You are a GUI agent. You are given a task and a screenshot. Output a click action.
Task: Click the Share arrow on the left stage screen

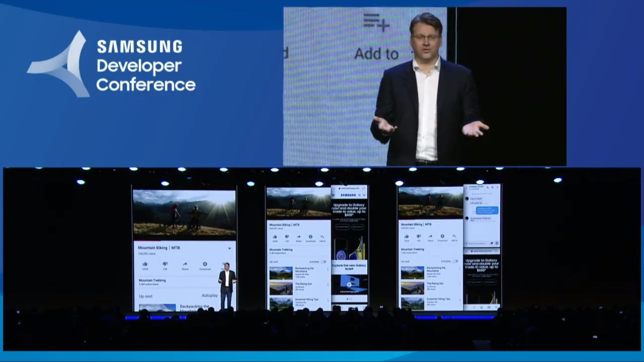click(185, 264)
